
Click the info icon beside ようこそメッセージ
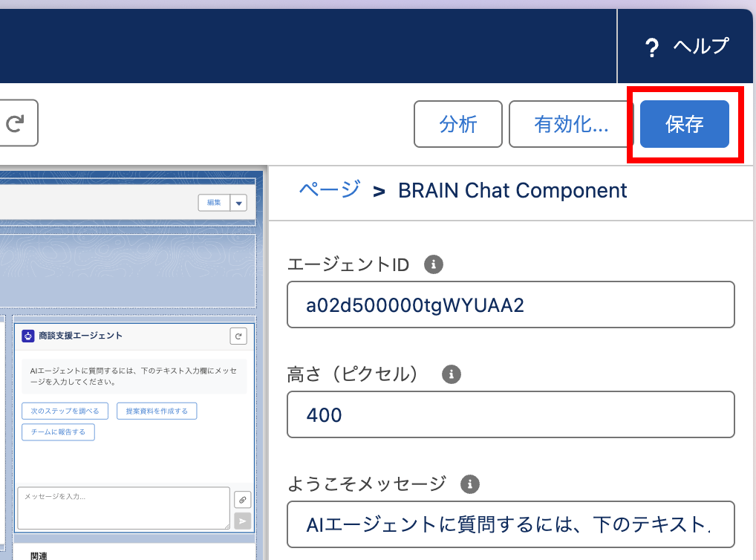[x=469, y=484]
